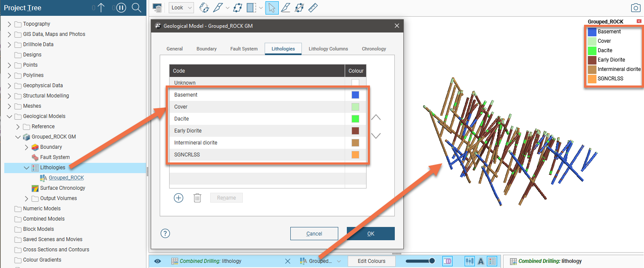
Task: Toggle the cylinder drillhole display button
Action: 448,261
